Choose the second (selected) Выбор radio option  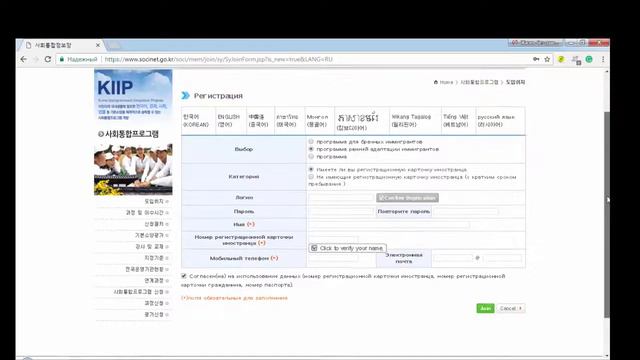[x=311, y=149]
